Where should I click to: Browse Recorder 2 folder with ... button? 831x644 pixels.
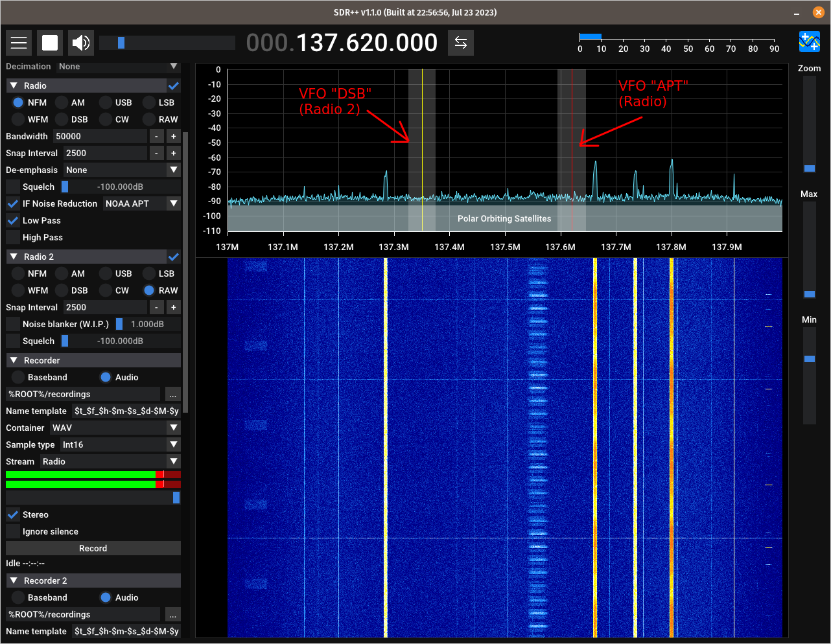(172, 614)
